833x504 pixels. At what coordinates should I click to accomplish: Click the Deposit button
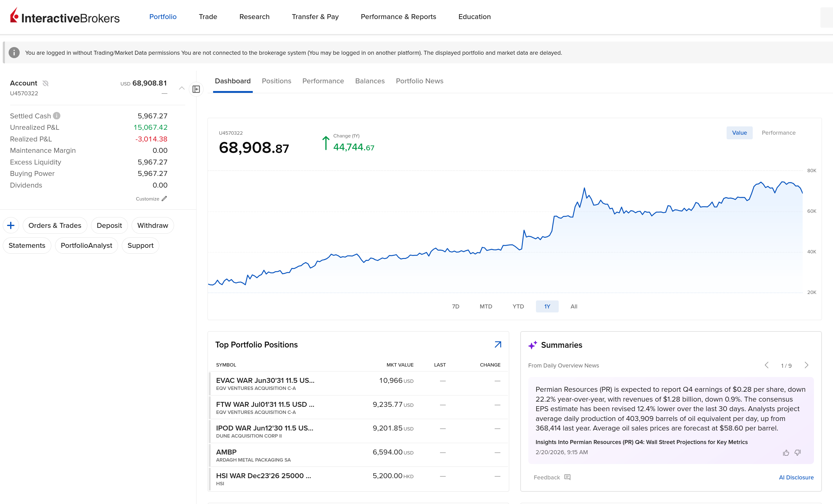coord(109,225)
